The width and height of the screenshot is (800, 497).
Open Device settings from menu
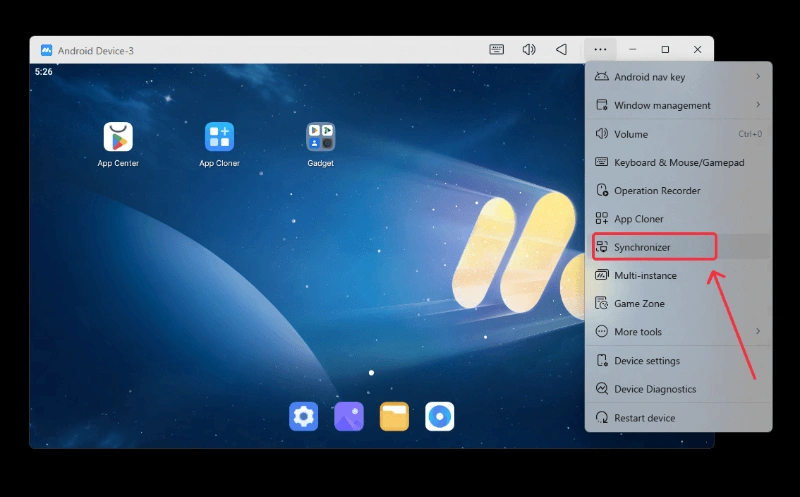[679, 360]
